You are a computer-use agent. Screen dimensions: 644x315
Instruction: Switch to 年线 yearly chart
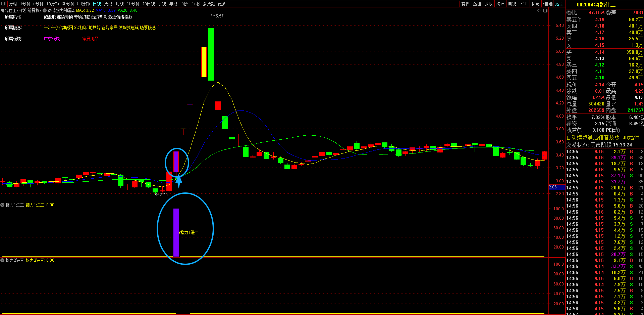click(x=173, y=4)
